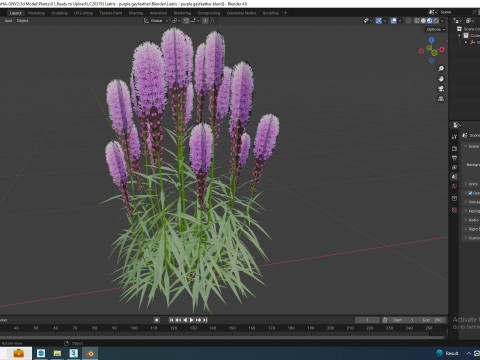Screen dimensions: 480x360
Task: Click the Scene Collection icon in outliner
Action: pyautogui.click(x=459, y=29)
